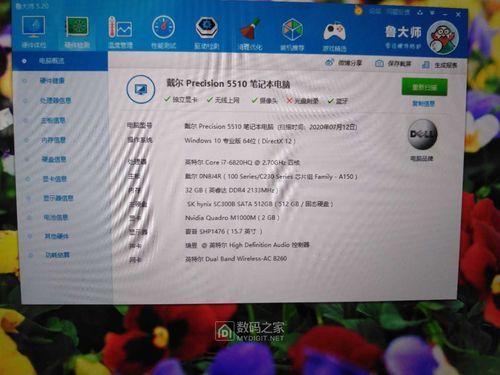Select 显示器信息 in the sidebar
This screenshot has height=375, width=500.
click(x=58, y=198)
